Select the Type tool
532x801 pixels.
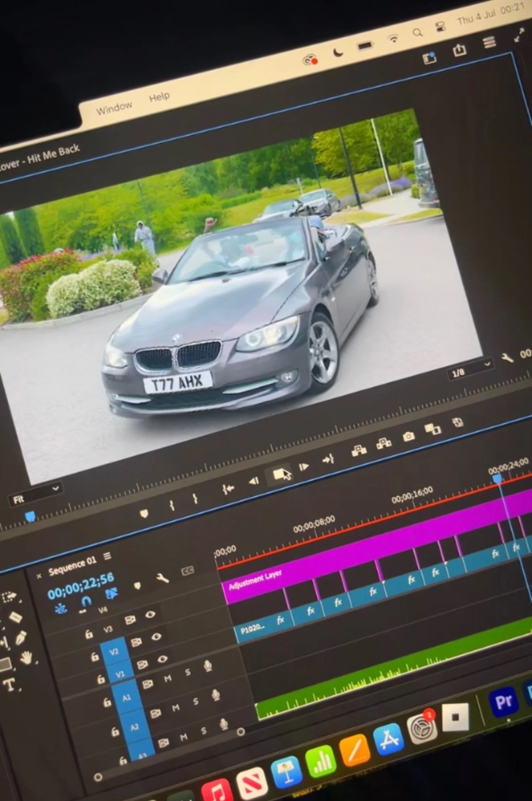point(10,684)
